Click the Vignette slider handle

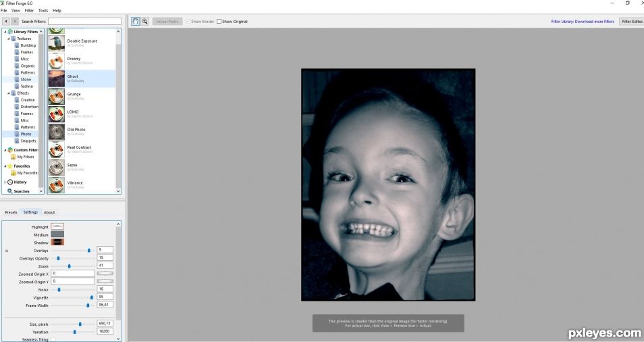pyautogui.click(x=92, y=297)
